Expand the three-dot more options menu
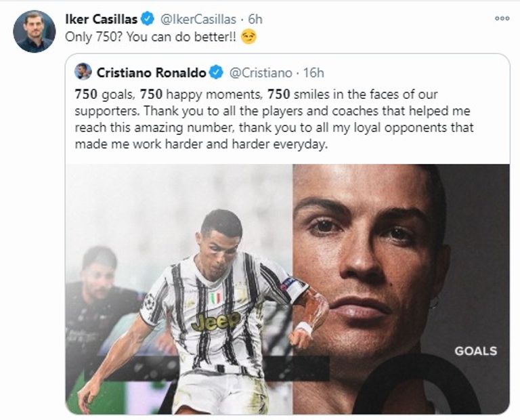 click(x=502, y=18)
